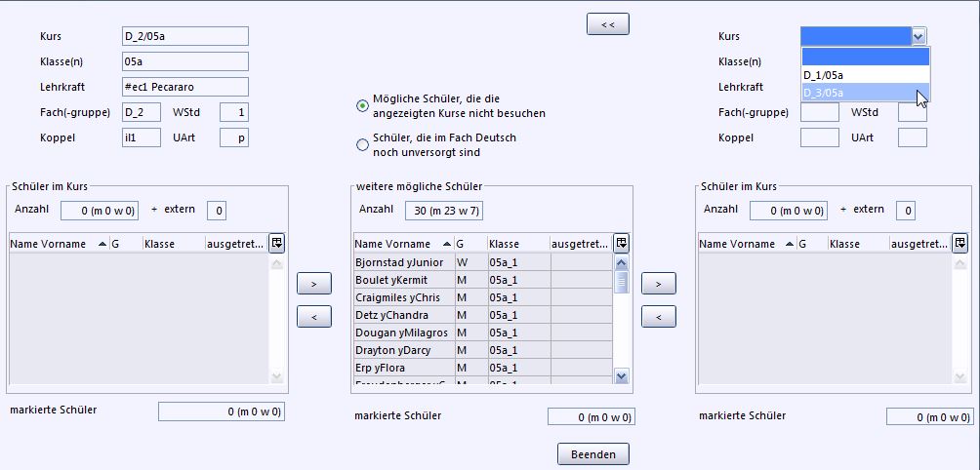The image size is (980, 470).
Task: Click gender cell W of Bjornstad yJunior
Action: click(470, 262)
